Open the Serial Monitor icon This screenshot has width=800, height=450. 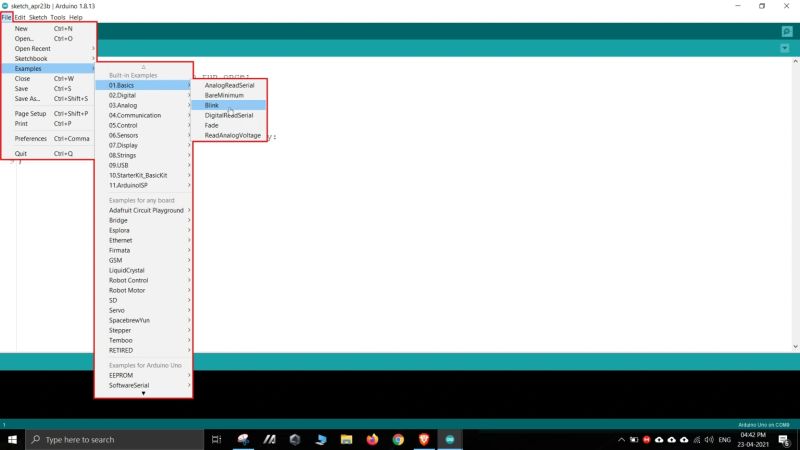787,32
